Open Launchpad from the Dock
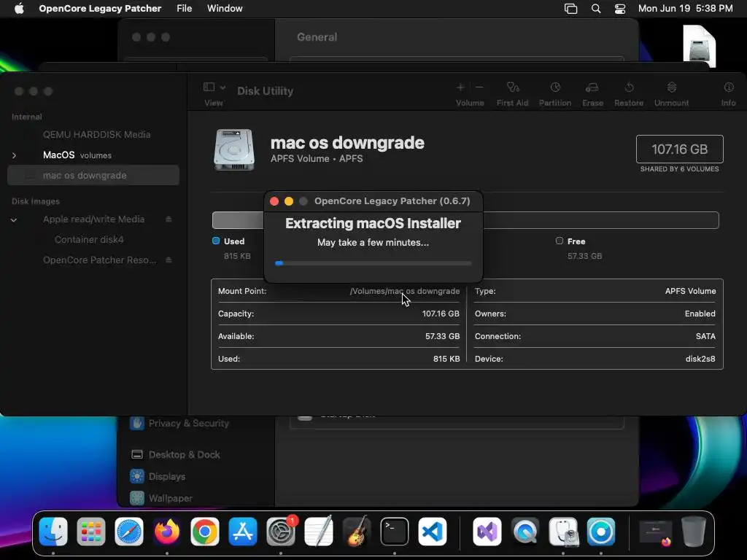Viewport: 747px width, 560px height. click(x=91, y=532)
